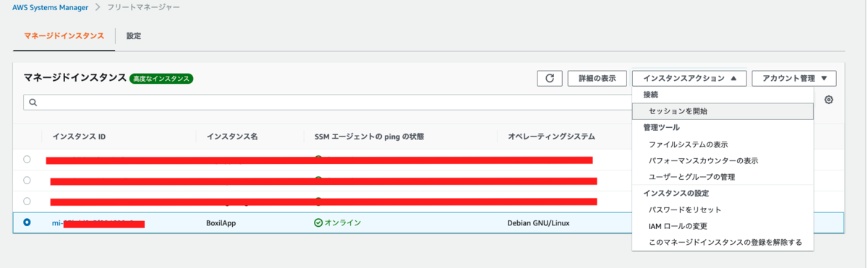Open the アカウント管理 dropdown
Image resolution: width=868 pixels, height=268 pixels.
[794, 78]
